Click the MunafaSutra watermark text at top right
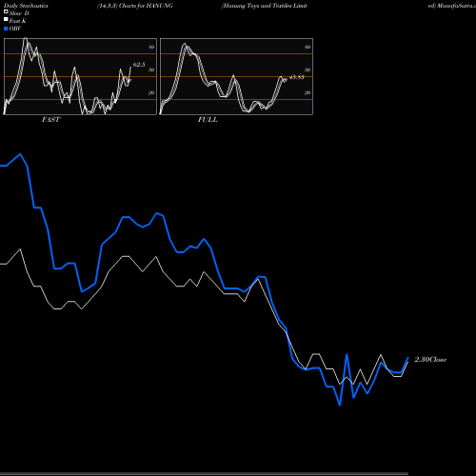Screen dimensions: 476x476 click(x=452, y=6)
